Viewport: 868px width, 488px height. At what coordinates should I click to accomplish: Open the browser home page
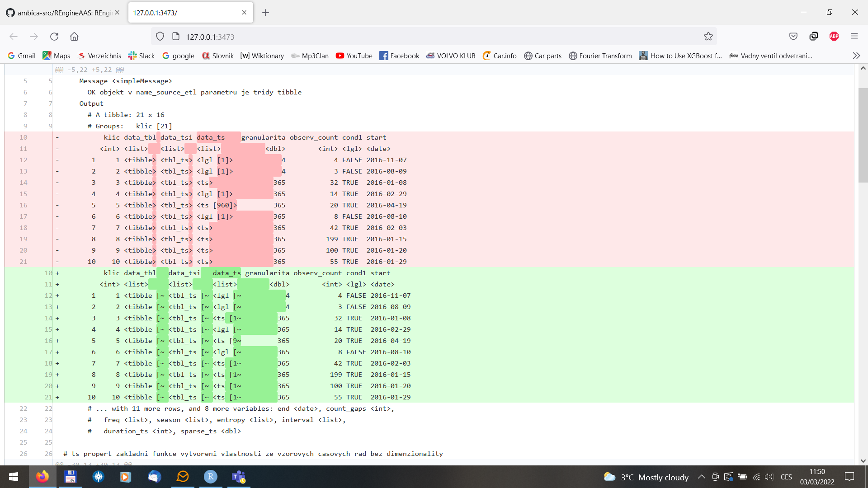[74, 37]
